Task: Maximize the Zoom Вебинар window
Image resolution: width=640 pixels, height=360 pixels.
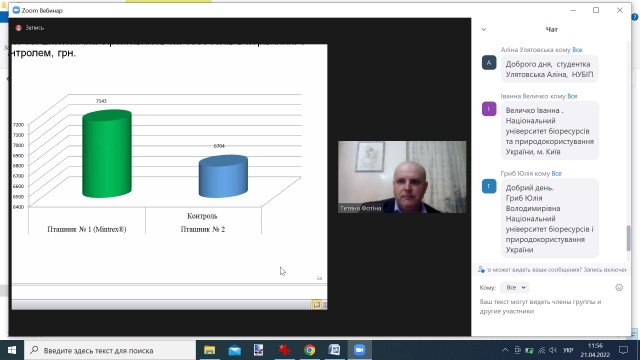Action: (x=596, y=10)
